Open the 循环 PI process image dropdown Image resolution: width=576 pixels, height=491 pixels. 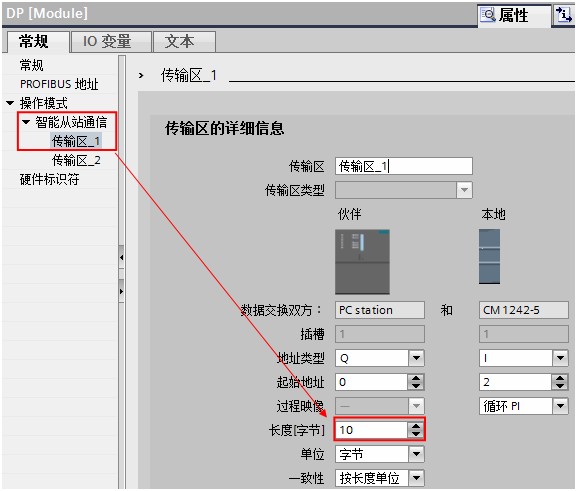(x=560, y=406)
